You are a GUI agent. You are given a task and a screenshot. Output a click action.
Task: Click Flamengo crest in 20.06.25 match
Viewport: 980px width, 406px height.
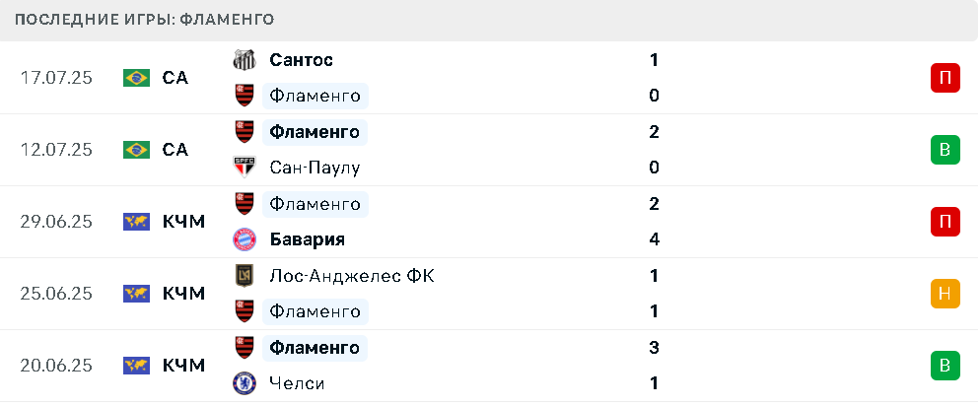coord(245,347)
